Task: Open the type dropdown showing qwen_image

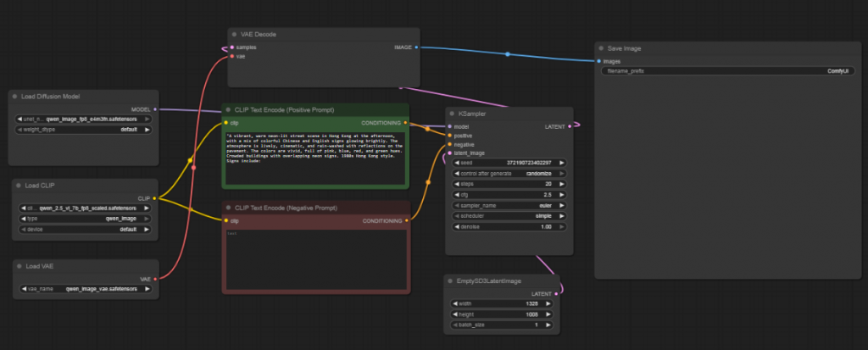Action: tap(86, 219)
